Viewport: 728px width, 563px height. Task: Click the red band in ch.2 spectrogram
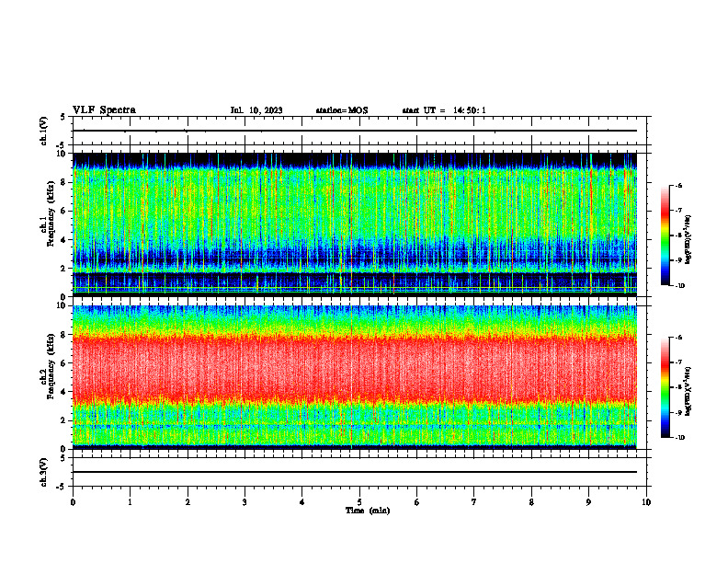(355, 367)
